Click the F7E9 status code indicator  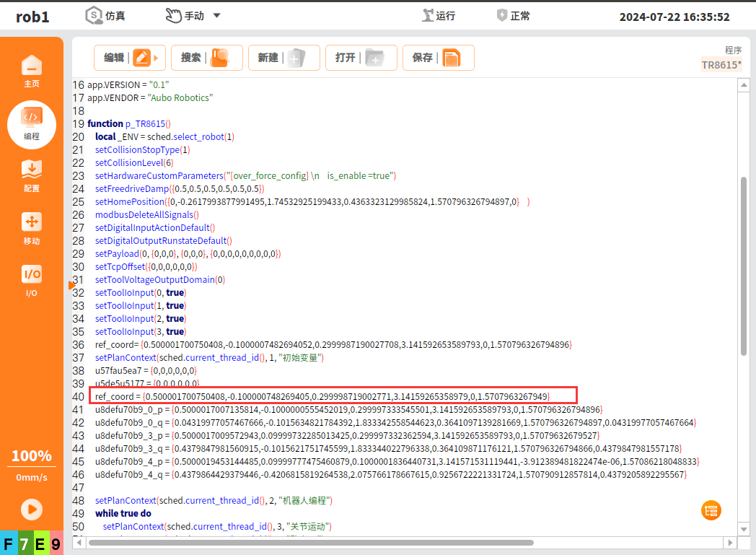(x=32, y=543)
